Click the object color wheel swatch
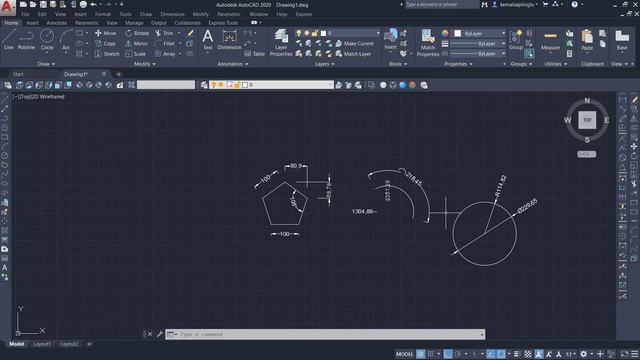Viewport: 640px width, 360px height. pyautogui.click(x=445, y=33)
